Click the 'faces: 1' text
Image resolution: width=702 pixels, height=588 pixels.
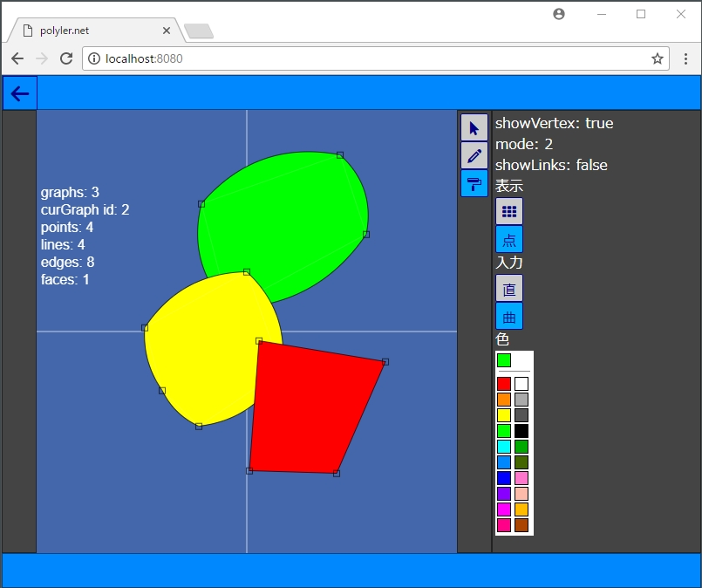point(65,279)
